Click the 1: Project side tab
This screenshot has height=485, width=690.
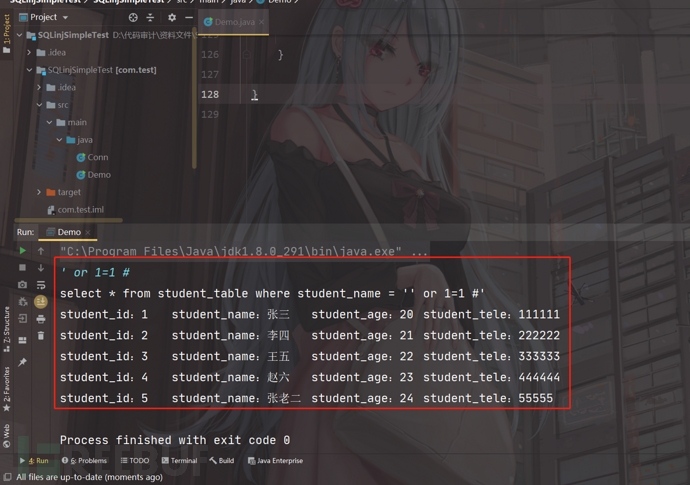click(6, 33)
